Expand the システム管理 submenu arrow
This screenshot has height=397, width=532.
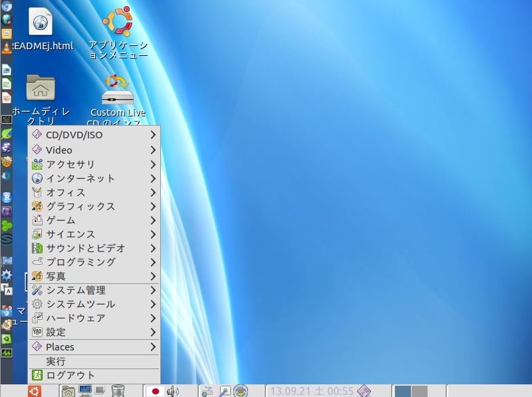click(x=153, y=290)
